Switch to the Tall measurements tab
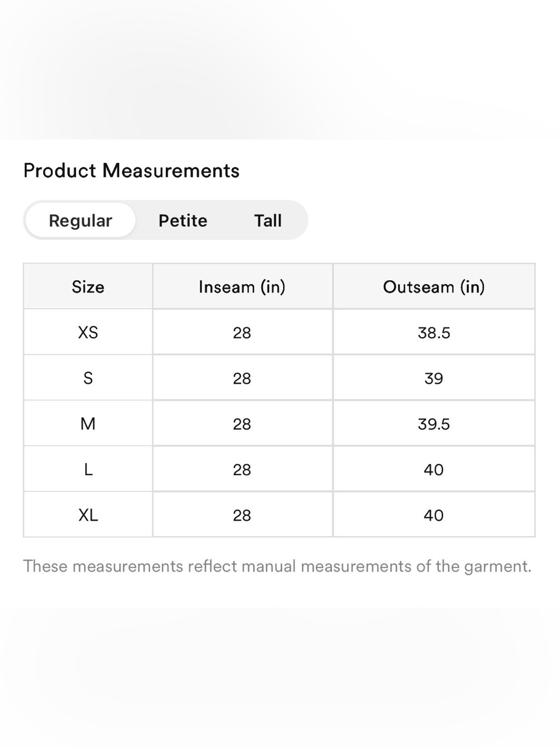 point(268,220)
